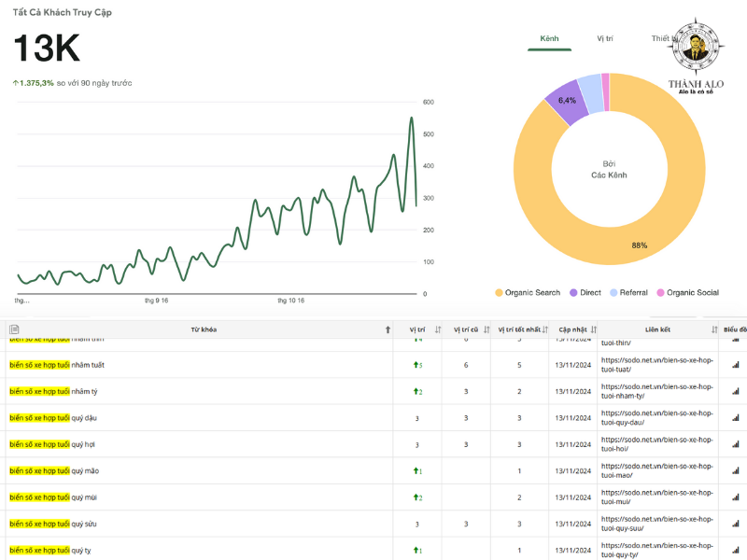Image resolution: width=747 pixels, height=560 pixels.
Task: Click the peak point on line chart
Action: tap(411, 119)
